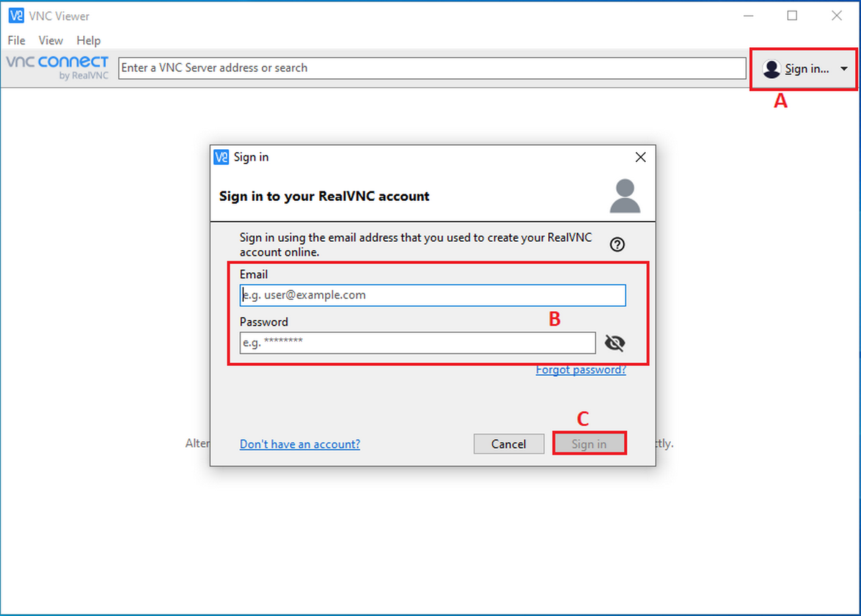Open the Help menu
This screenshot has height=616, width=861.
click(x=88, y=40)
